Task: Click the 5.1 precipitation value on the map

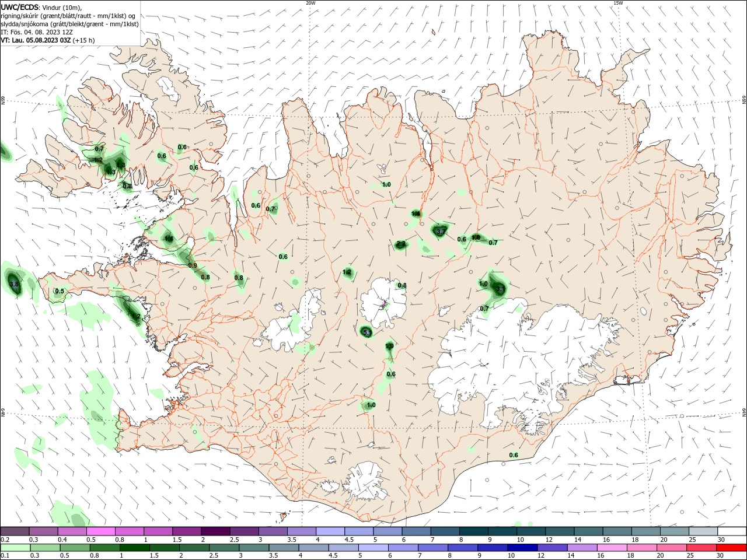Action: click(x=366, y=332)
